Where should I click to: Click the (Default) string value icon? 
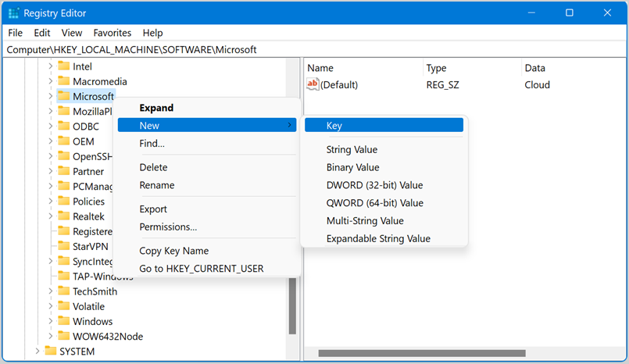[313, 84]
